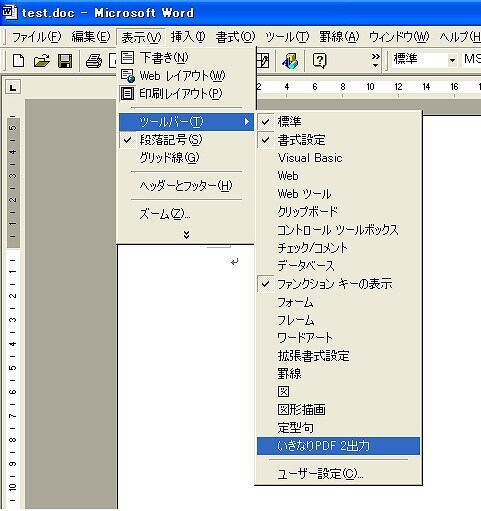Open ユーザー設定(C)... dialog
The width and height of the screenshot is (481, 511).
338,474
